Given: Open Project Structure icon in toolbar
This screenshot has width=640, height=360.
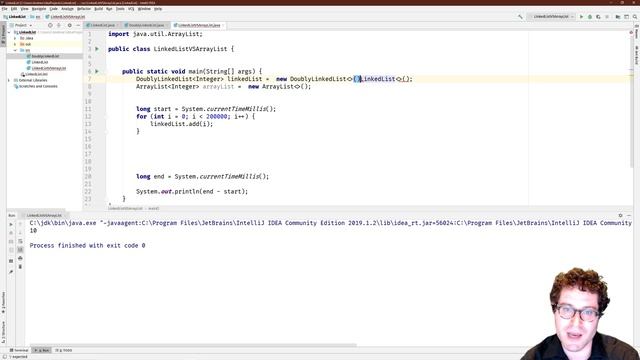Looking at the screenshot, I should [x=618, y=17].
